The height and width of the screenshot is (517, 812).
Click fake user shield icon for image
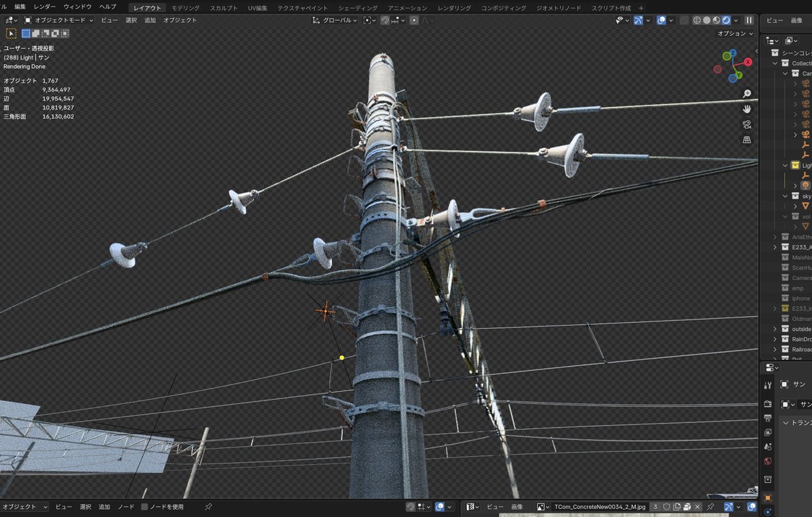tap(667, 507)
